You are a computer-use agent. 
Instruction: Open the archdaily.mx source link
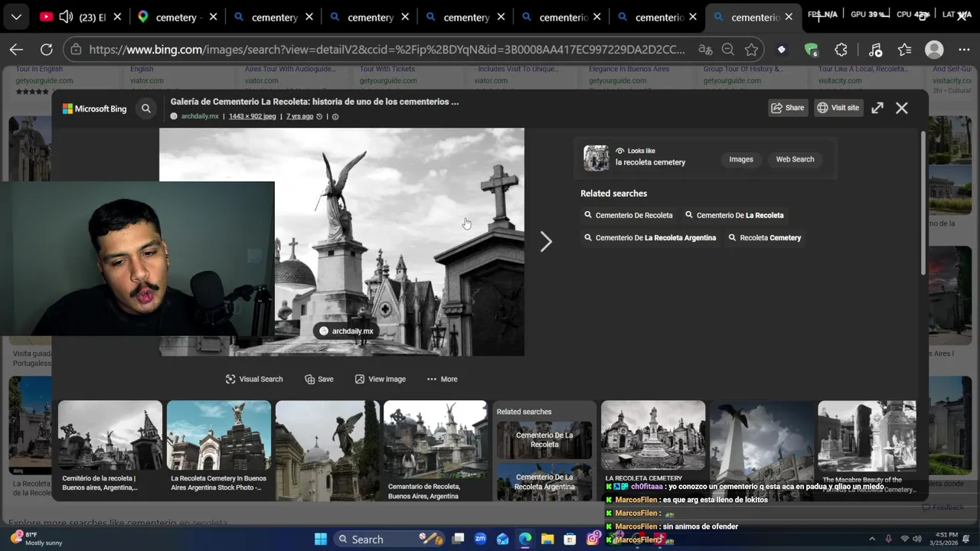tap(200, 116)
